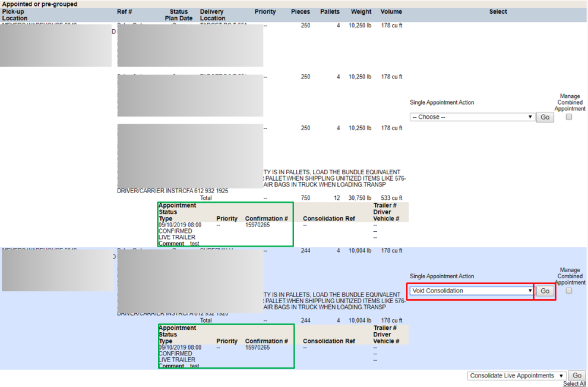
Task: Click the "Weight" column header
Action: click(361, 11)
